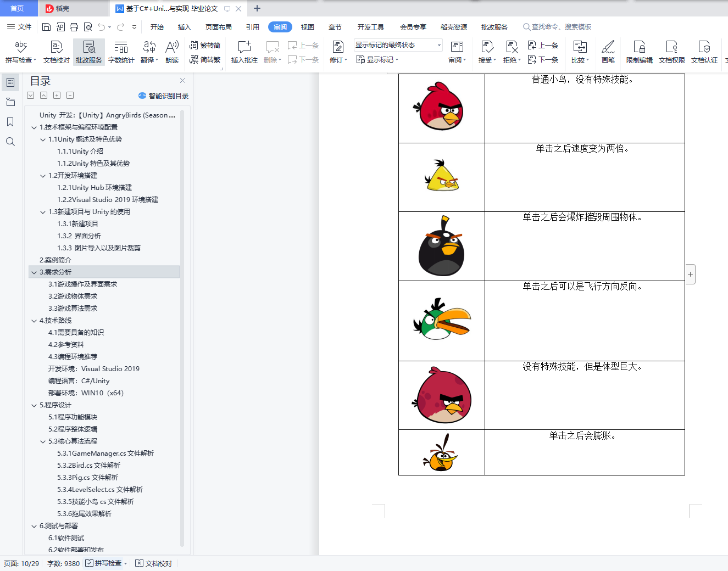The width and height of the screenshot is (728, 571).
Task: Open the bookmark sidebar icon
Action: point(10,122)
